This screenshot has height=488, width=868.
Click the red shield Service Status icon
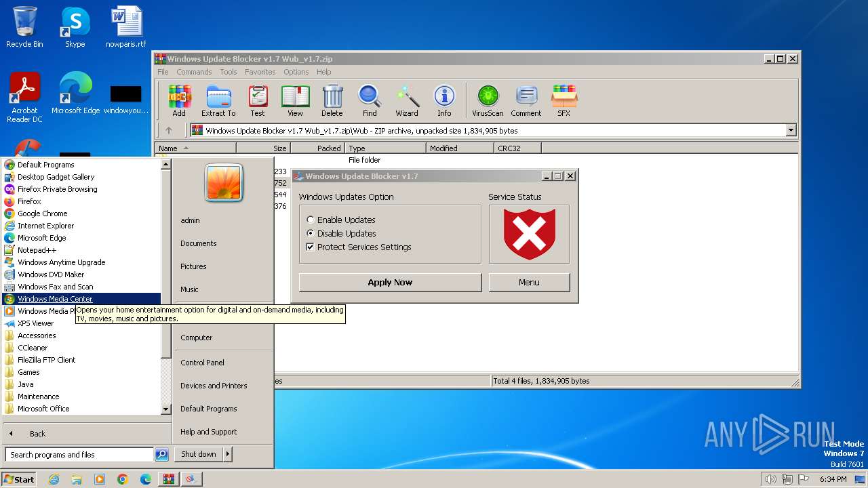529,234
